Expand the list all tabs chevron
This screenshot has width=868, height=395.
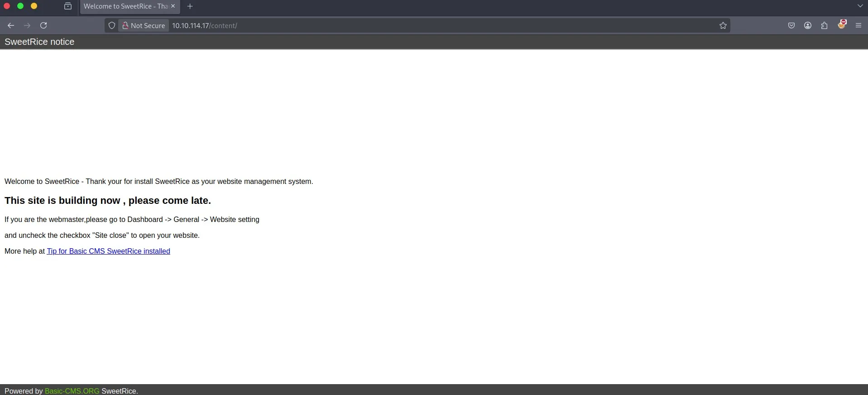click(860, 6)
